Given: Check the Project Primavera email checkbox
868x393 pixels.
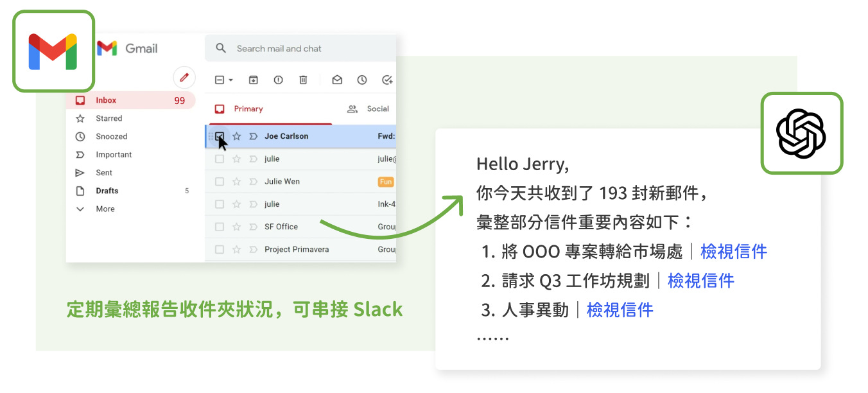Looking at the screenshot, I should tap(220, 249).
